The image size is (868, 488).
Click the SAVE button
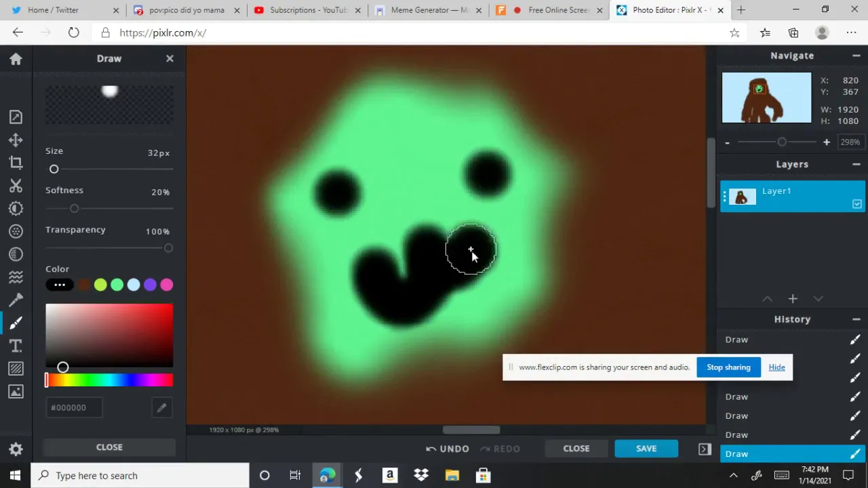(x=646, y=449)
